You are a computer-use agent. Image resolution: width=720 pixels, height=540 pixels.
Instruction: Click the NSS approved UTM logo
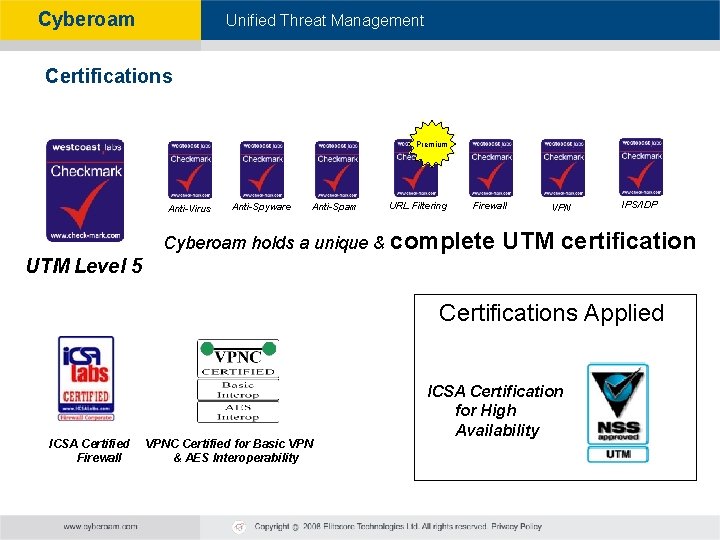[x=618, y=413]
